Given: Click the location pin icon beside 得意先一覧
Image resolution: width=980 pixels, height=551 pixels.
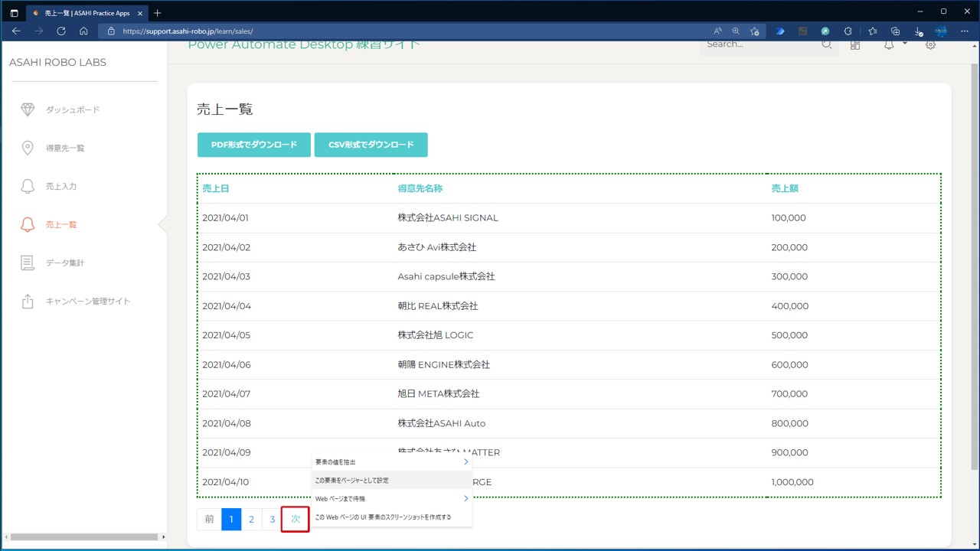Looking at the screenshot, I should (28, 148).
